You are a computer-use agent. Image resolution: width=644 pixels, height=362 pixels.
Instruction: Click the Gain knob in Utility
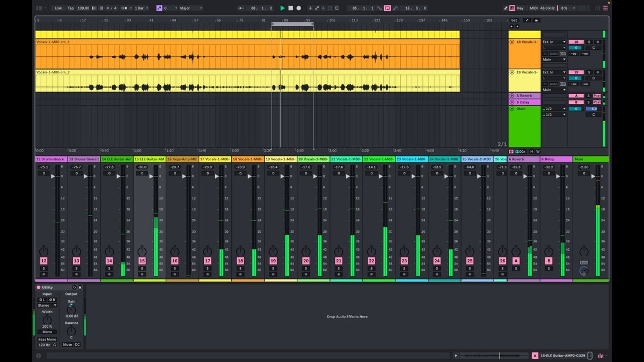(71, 309)
